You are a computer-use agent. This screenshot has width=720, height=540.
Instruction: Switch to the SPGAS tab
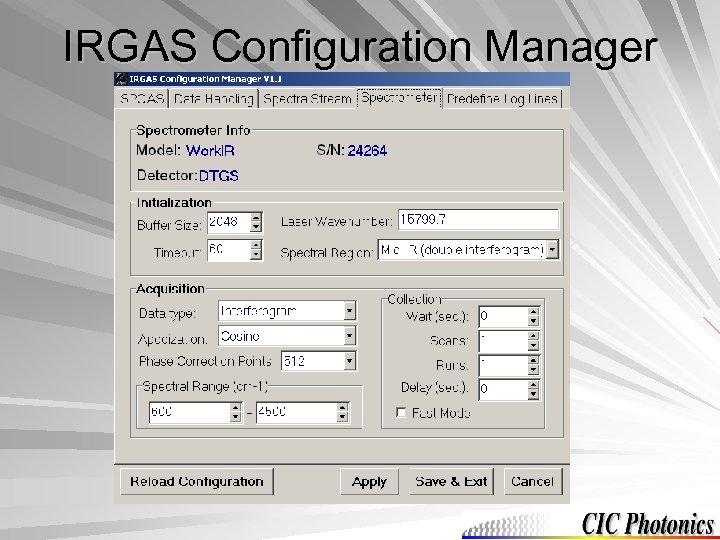click(142, 99)
